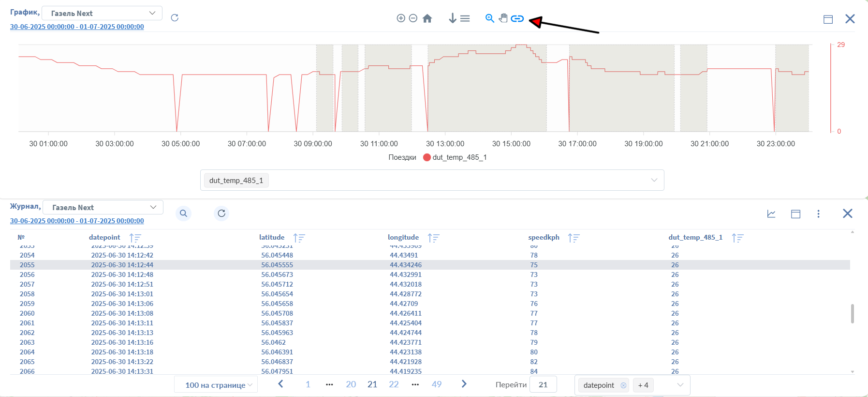
Task: Click the chain link sync icon
Action: point(517,18)
